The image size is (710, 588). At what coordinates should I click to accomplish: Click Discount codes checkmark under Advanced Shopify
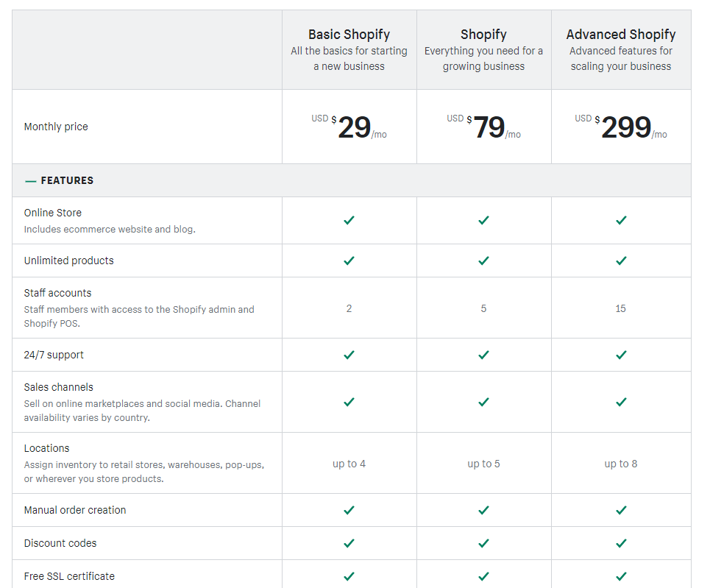(621, 542)
